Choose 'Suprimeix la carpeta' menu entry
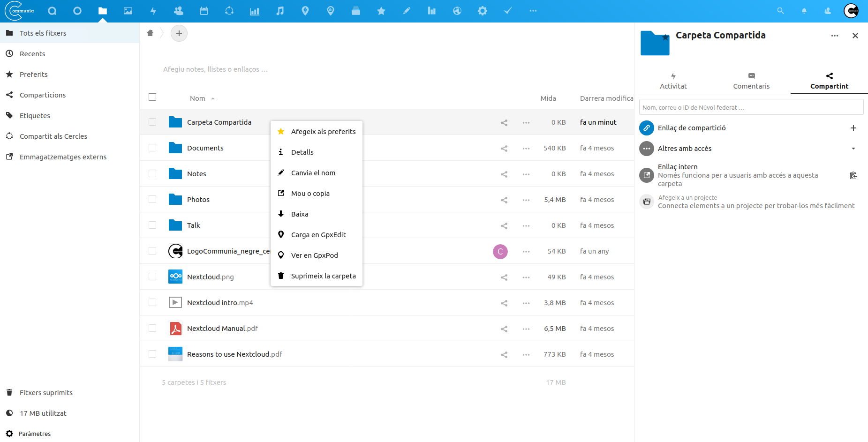 tap(317, 276)
